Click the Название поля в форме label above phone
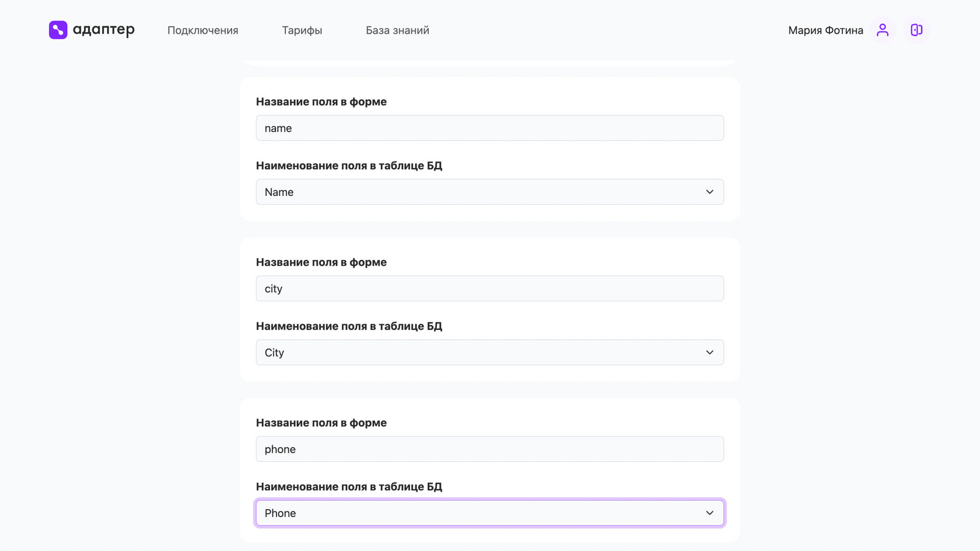 [x=321, y=423]
